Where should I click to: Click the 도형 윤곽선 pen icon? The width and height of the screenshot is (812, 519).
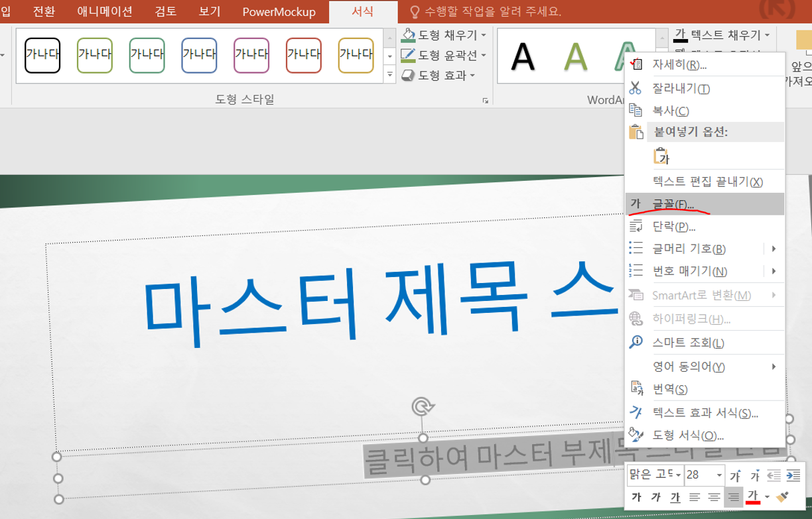pos(409,55)
